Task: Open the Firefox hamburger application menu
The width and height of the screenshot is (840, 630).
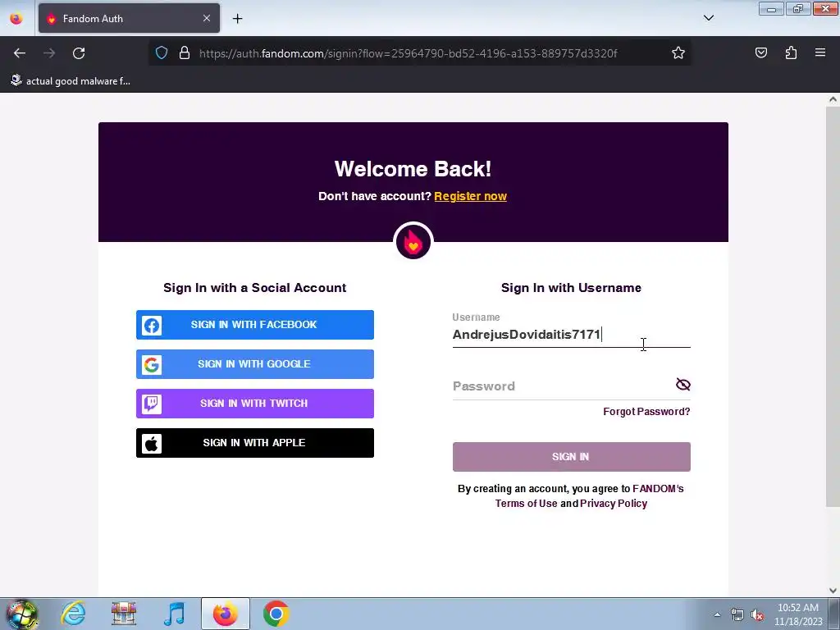Action: [x=820, y=52]
